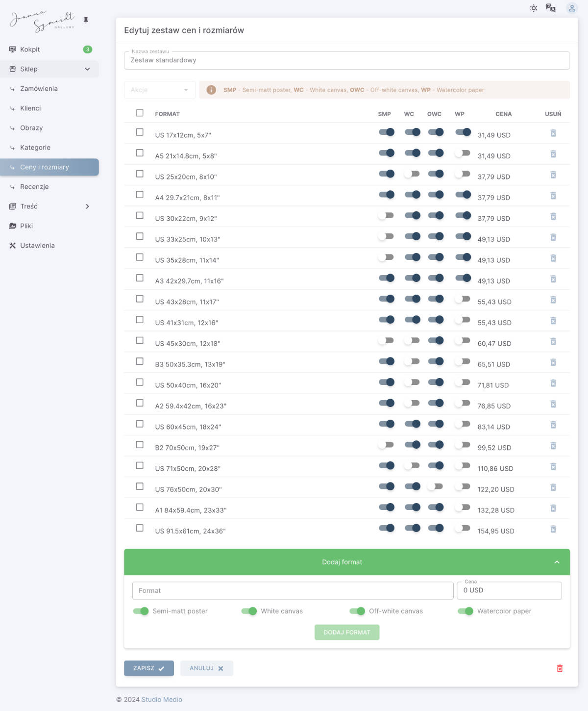Delete the US 76x50cm, 20x30" row
Viewport: 588px width, 711px height.
[x=553, y=487]
